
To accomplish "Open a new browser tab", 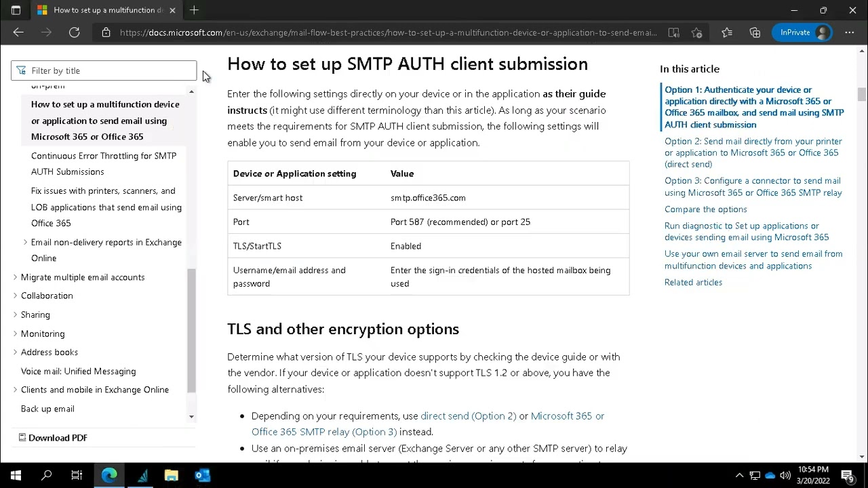I will pyautogui.click(x=194, y=10).
